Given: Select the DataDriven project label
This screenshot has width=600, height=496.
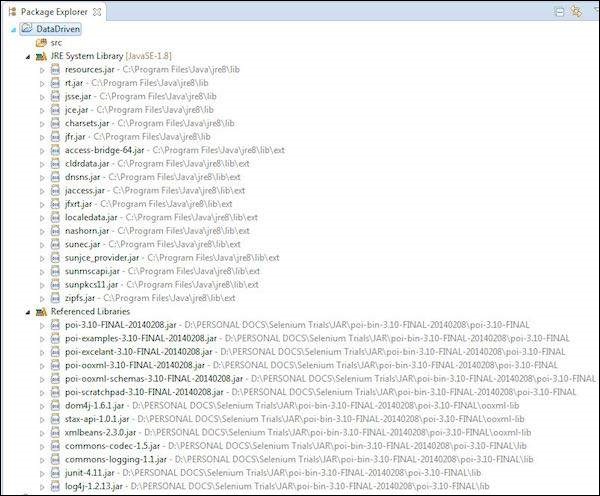Looking at the screenshot, I should (58, 29).
